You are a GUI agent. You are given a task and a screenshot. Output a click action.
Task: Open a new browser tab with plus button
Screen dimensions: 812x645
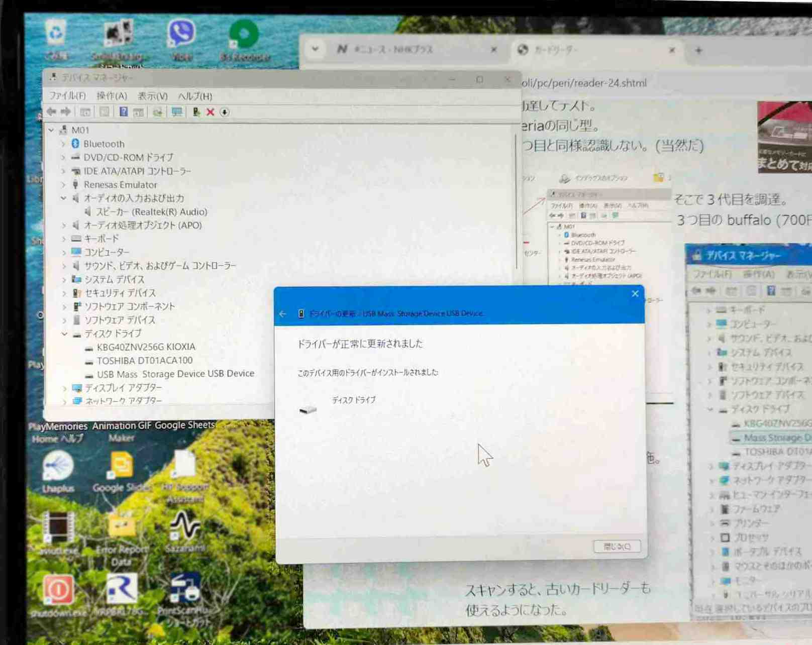(698, 50)
